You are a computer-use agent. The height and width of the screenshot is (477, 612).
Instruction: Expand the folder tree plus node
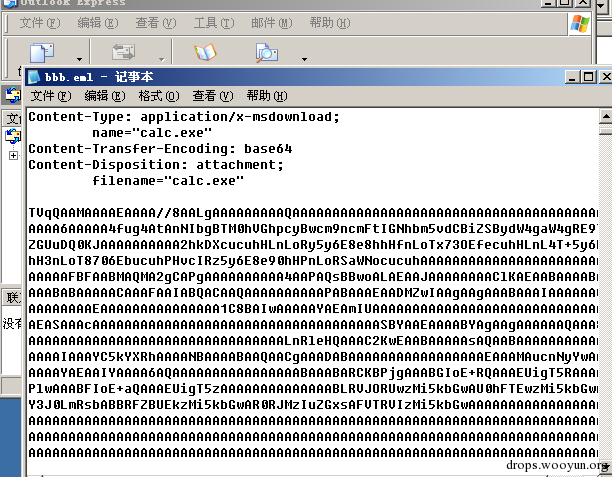[13, 155]
